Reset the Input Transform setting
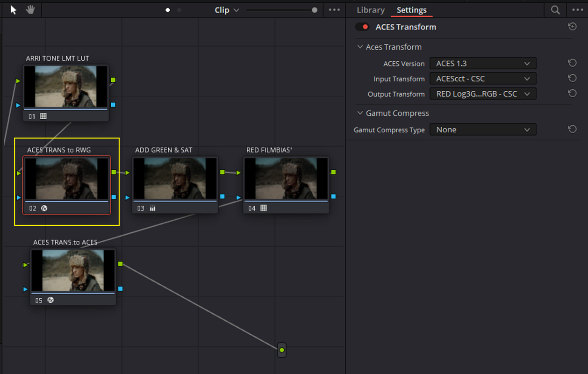Viewport: 588px width, 374px height. (x=572, y=79)
